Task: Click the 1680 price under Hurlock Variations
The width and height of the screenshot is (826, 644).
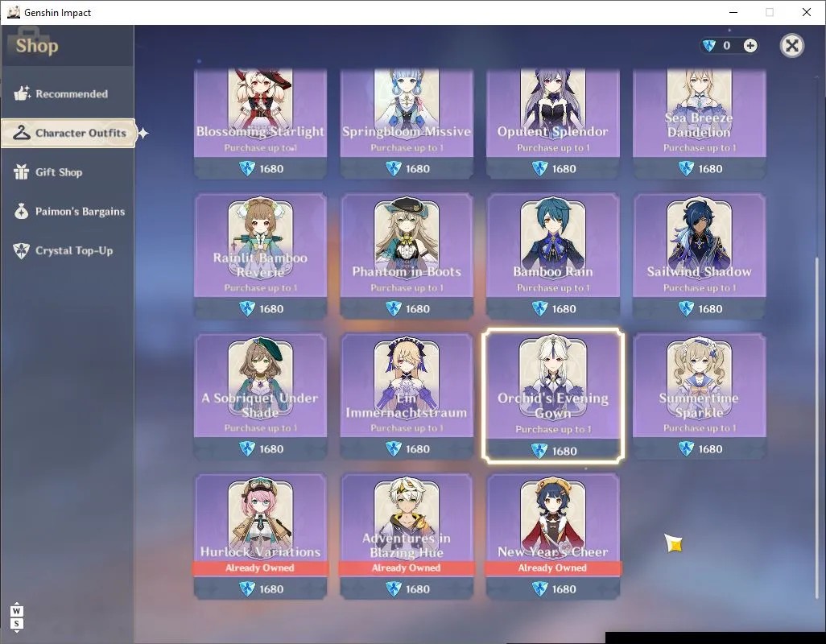Action: coord(271,589)
